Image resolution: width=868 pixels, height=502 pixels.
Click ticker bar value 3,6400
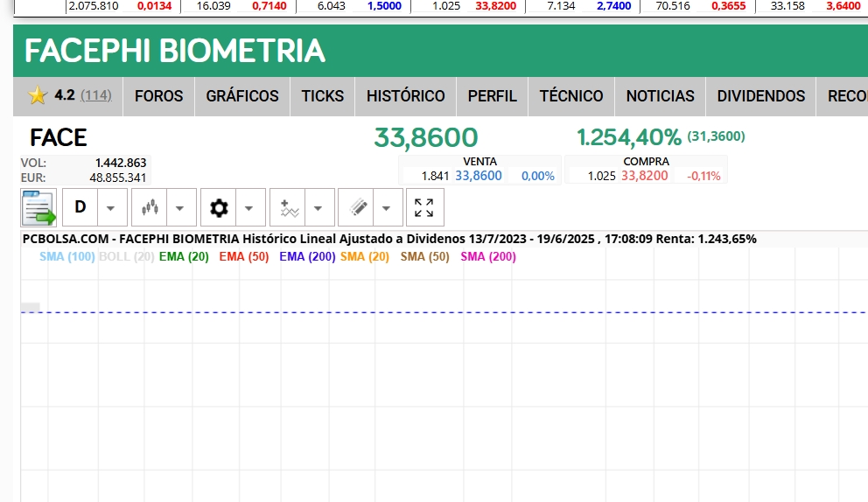click(x=843, y=6)
